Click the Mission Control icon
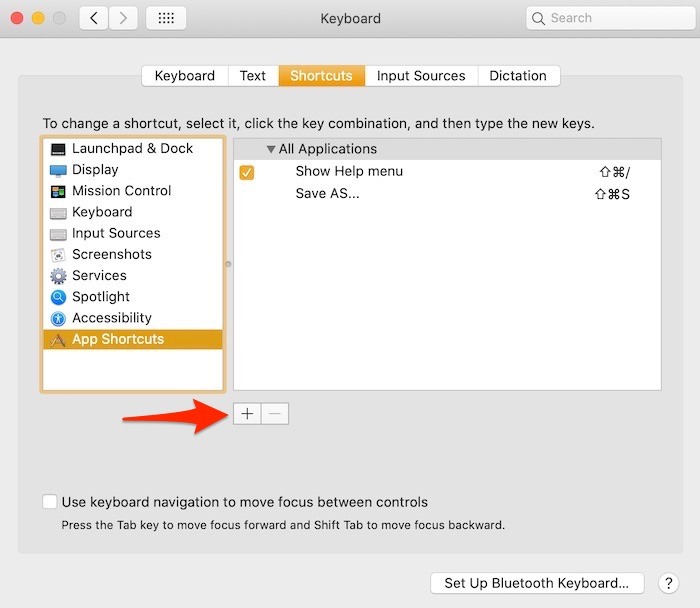Viewport: 700px width, 608px height. 58,192
